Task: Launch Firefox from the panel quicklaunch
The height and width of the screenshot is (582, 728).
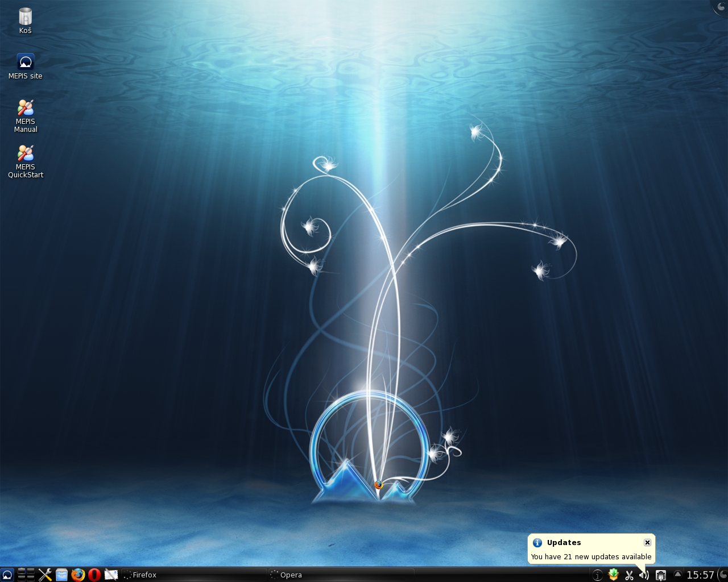Action: (78, 575)
